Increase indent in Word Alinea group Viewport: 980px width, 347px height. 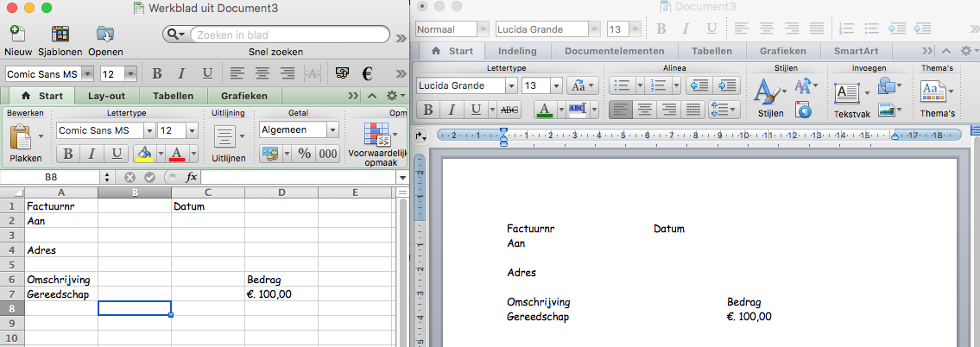(x=728, y=85)
